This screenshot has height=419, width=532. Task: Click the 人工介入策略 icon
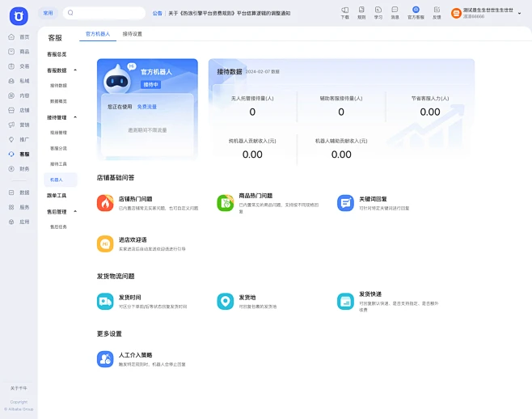pos(105,358)
